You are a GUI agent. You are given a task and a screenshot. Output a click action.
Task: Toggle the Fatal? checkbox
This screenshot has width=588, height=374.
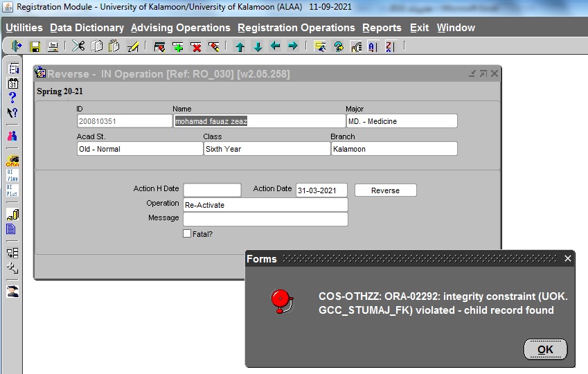coord(187,234)
